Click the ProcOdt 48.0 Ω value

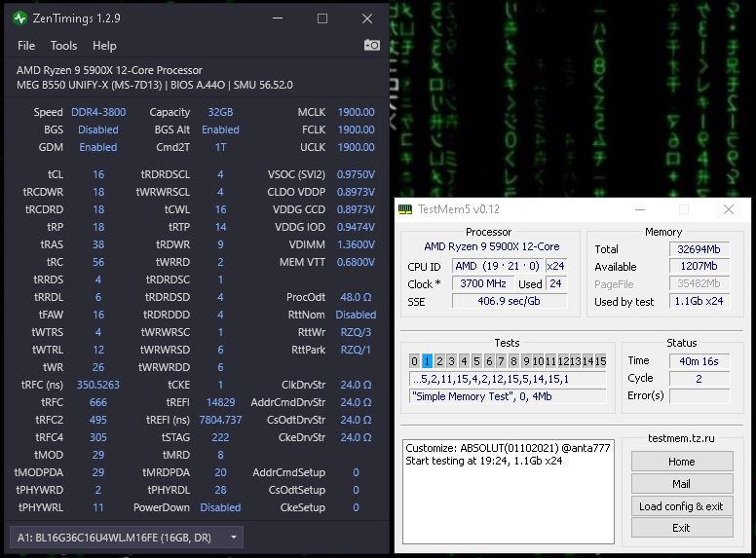point(356,297)
